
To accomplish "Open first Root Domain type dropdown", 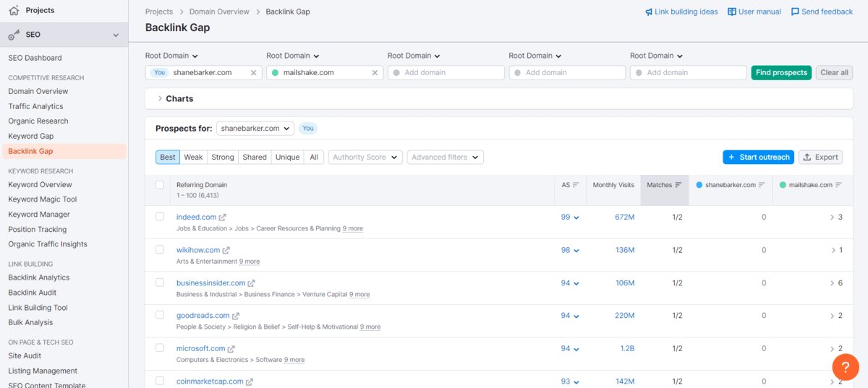I will tap(172, 56).
